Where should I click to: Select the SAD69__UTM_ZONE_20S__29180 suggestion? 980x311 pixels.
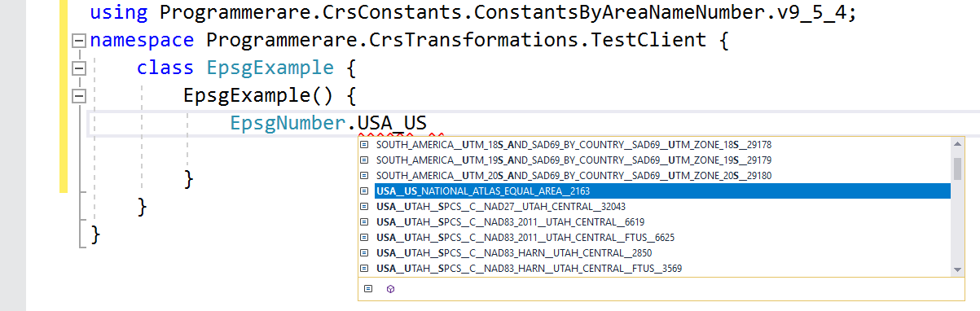661,176
